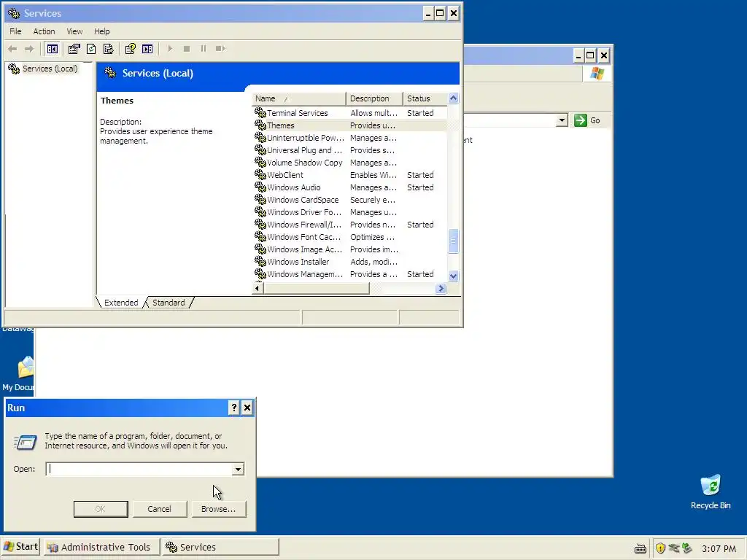Image resolution: width=747 pixels, height=560 pixels.
Task: Expand address dropdown in background window
Action: (x=562, y=120)
